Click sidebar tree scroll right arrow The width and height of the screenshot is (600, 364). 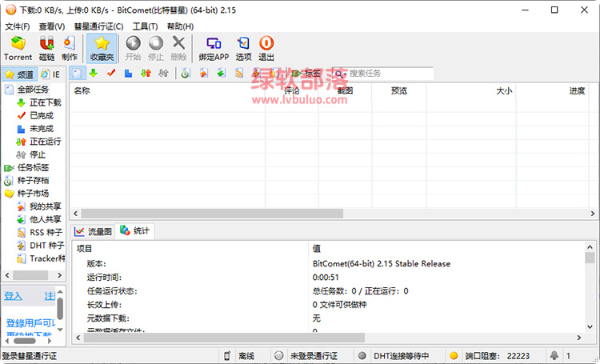coord(59,275)
